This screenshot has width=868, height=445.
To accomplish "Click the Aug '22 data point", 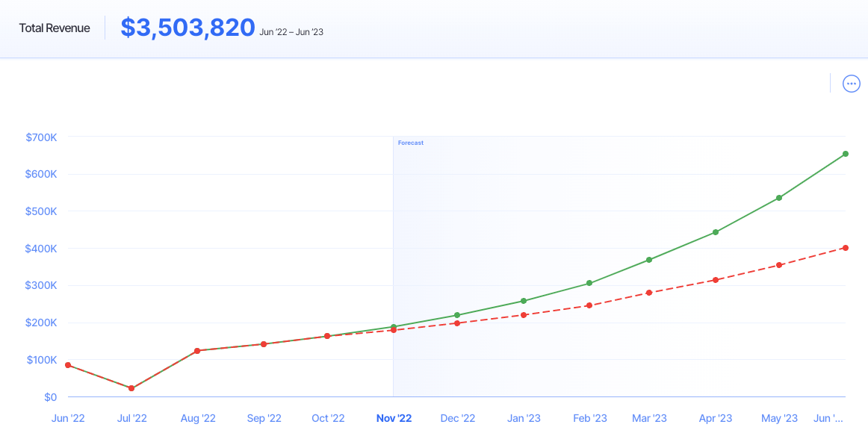I will coord(197,351).
